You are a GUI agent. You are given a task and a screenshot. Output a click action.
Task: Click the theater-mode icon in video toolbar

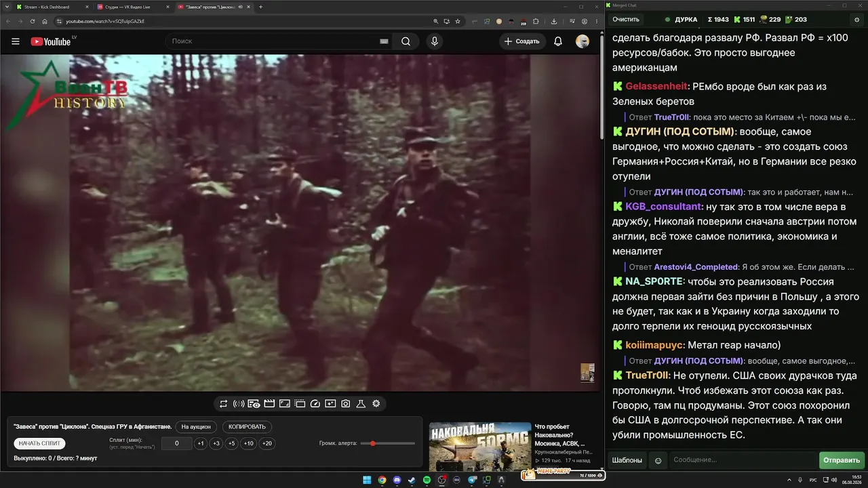tap(300, 404)
